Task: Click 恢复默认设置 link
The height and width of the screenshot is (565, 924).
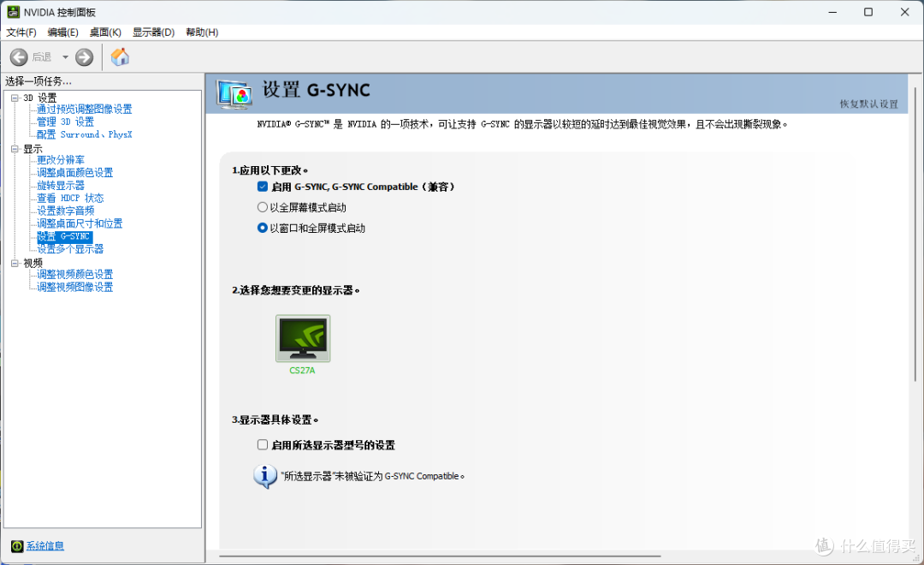Action: pos(868,104)
